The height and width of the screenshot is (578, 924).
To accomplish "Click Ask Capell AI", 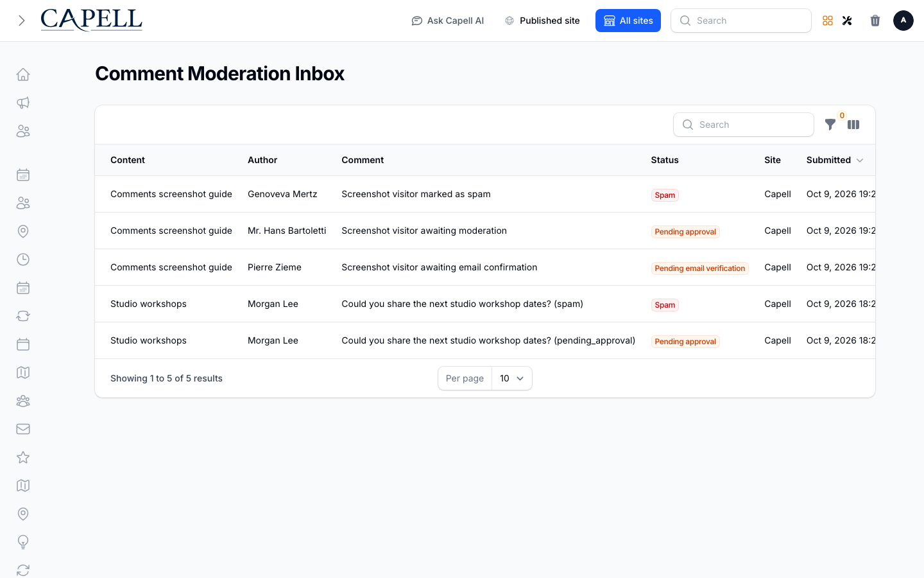I will pos(448,21).
